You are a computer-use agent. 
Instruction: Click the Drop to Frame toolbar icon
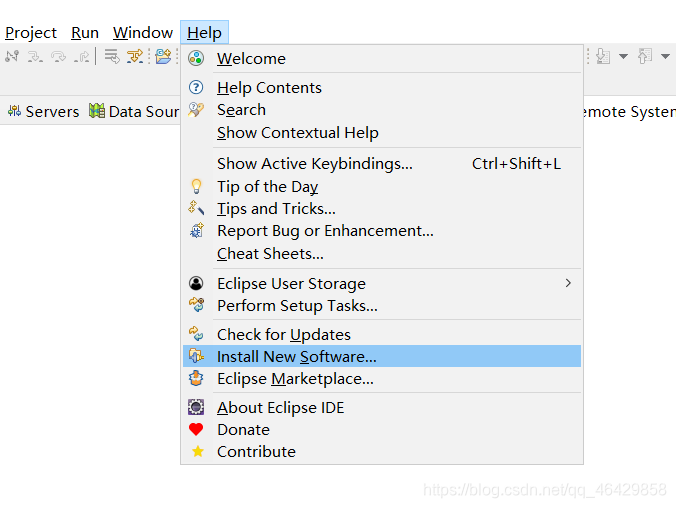click(112, 56)
